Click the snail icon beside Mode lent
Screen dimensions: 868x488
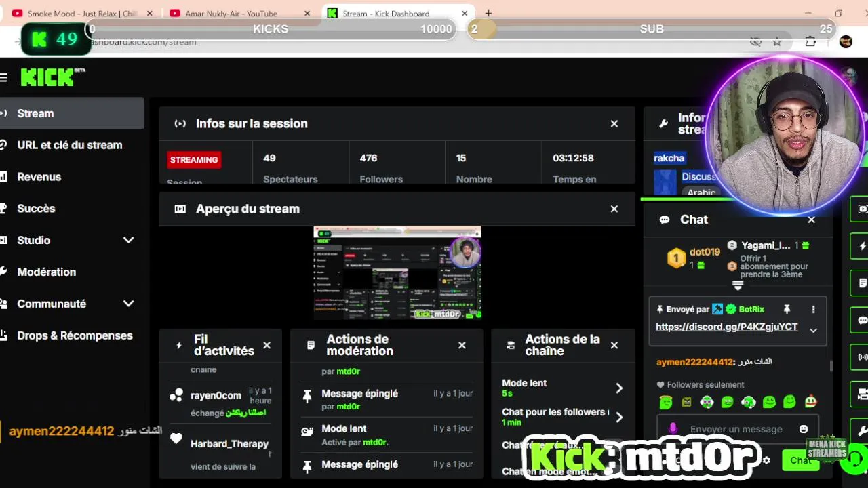click(307, 431)
